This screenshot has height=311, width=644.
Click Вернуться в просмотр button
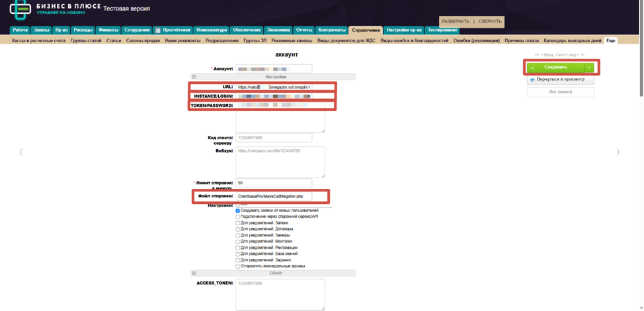point(560,79)
